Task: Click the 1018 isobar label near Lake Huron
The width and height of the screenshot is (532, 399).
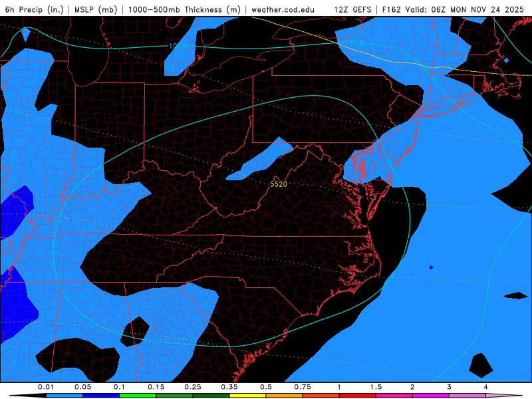Action: pos(177,46)
